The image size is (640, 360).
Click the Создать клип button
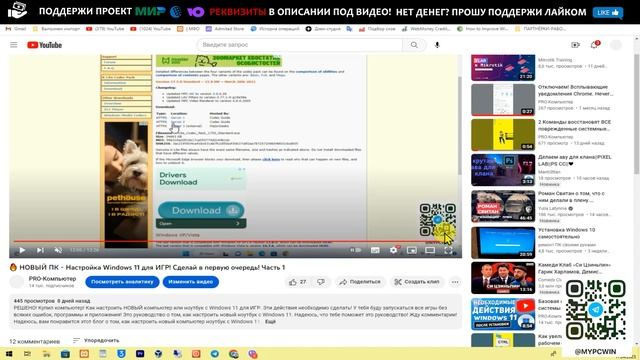point(417,282)
